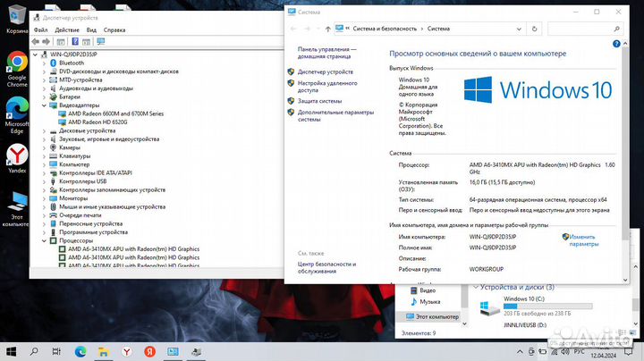
Task: Click Windows 10 (C:) drive usage bar
Action: coord(548,306)
